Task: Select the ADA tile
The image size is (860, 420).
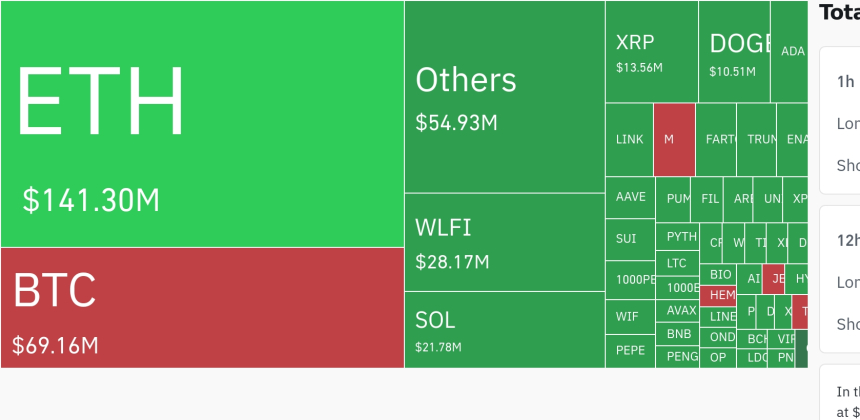Action: click(x=792, y=52)
